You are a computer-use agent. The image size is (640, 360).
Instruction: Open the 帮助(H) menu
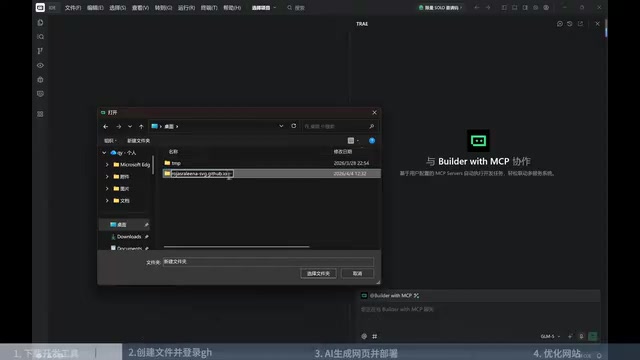click(232, 8)
